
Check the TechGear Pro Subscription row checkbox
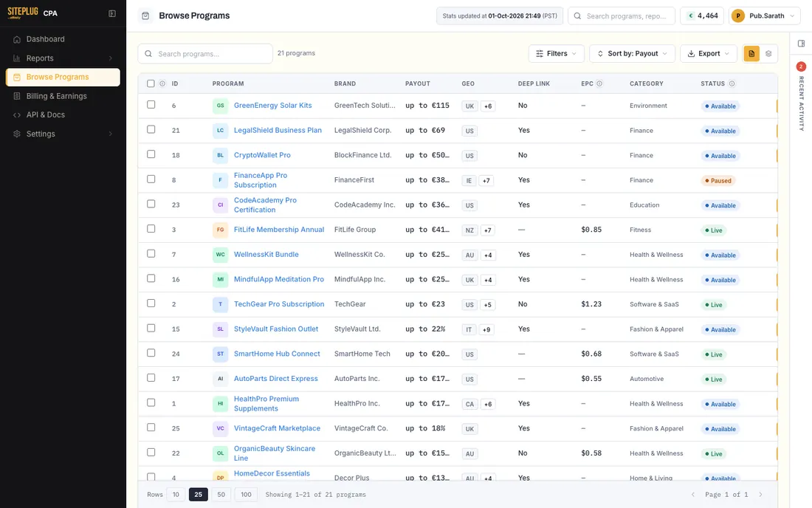click(151, 303)
